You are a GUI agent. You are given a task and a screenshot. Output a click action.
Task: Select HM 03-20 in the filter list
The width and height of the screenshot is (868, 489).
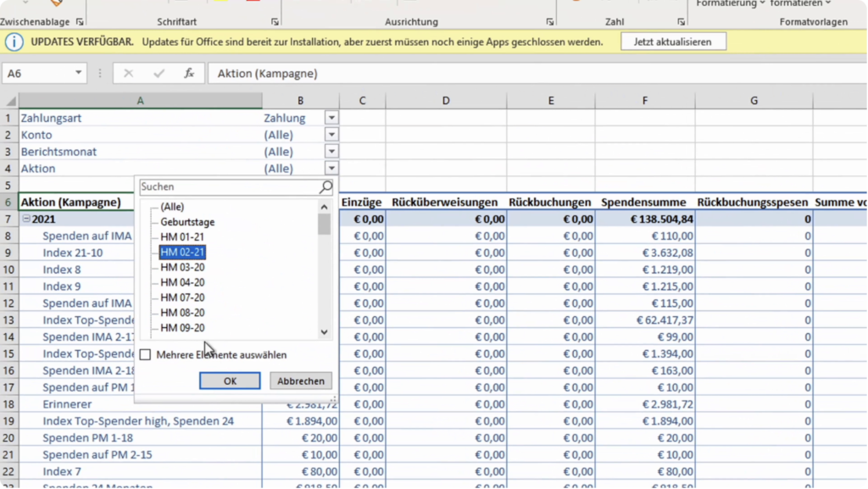183,268
